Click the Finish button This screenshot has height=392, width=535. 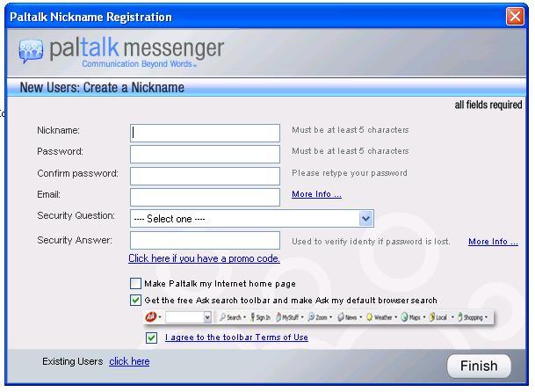coord(478,366)
